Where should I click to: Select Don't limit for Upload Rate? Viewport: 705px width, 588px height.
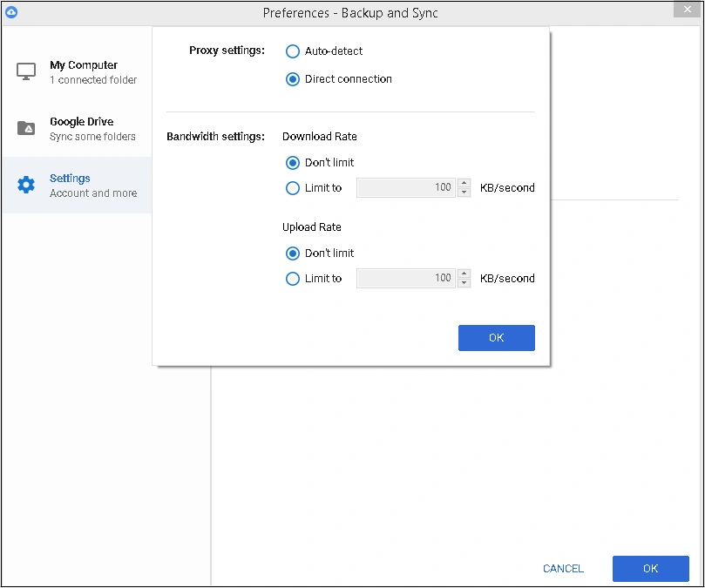pos(292,253)
